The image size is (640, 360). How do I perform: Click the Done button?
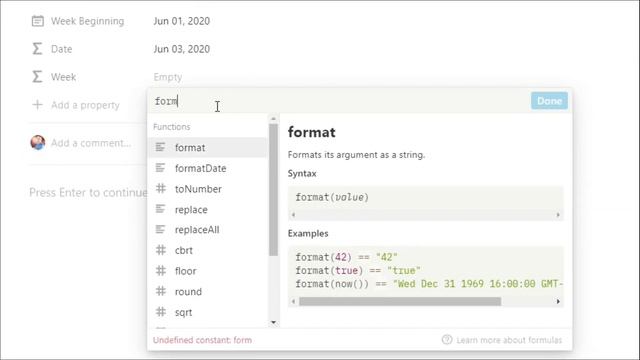549,101
